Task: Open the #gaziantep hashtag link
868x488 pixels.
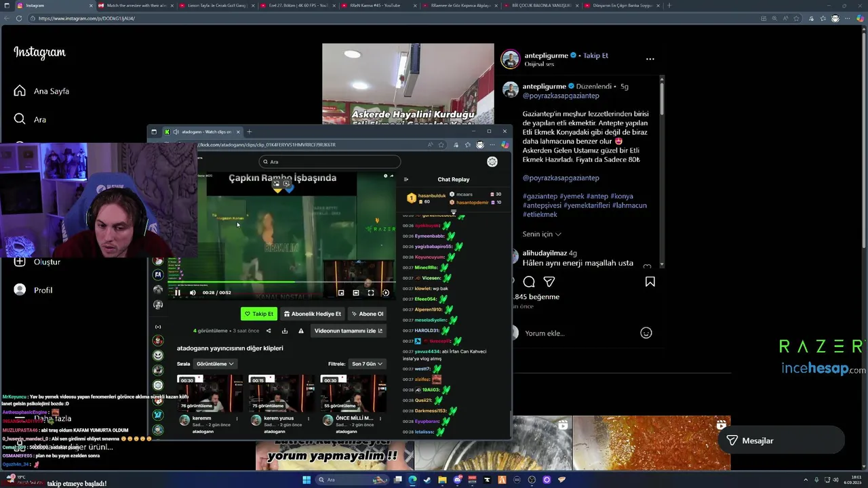Action: (540, 196)
